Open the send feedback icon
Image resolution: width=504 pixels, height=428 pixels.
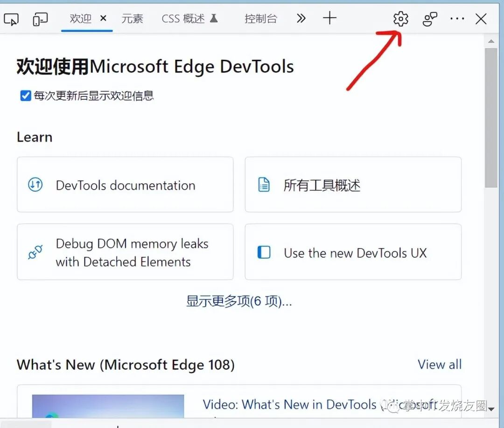430,19
